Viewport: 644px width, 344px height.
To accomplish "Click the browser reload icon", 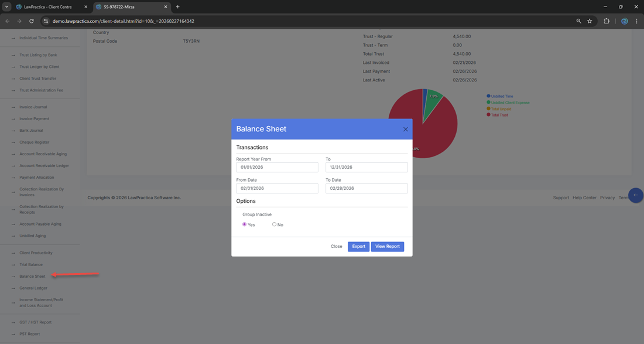I will coord(32,21).
